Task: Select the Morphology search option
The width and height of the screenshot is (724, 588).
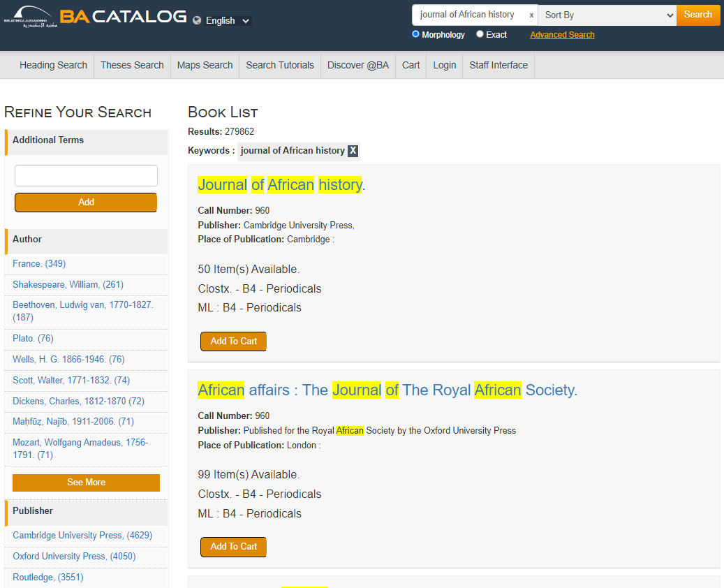Action: [x=416, y=34]
